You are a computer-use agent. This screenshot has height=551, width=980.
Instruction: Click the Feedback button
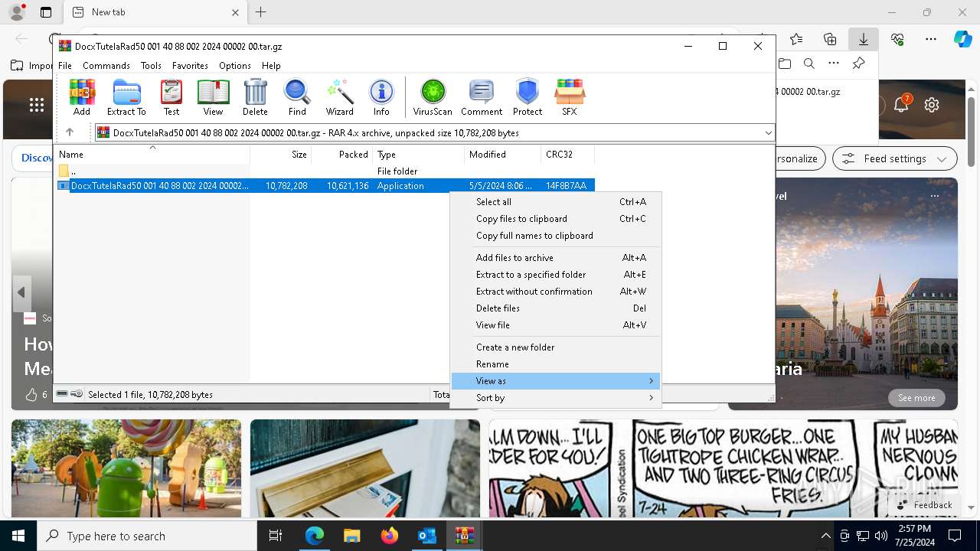coord(924,505)
